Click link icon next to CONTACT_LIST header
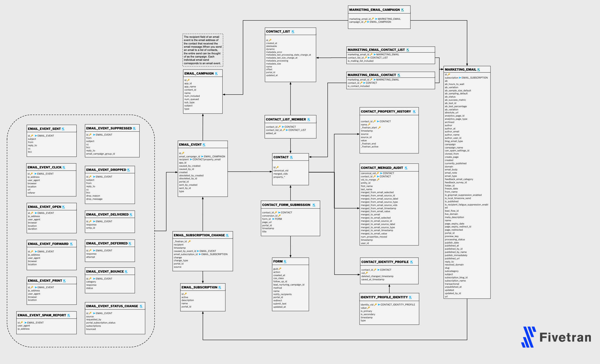The image size is (600, 364). 293,32
